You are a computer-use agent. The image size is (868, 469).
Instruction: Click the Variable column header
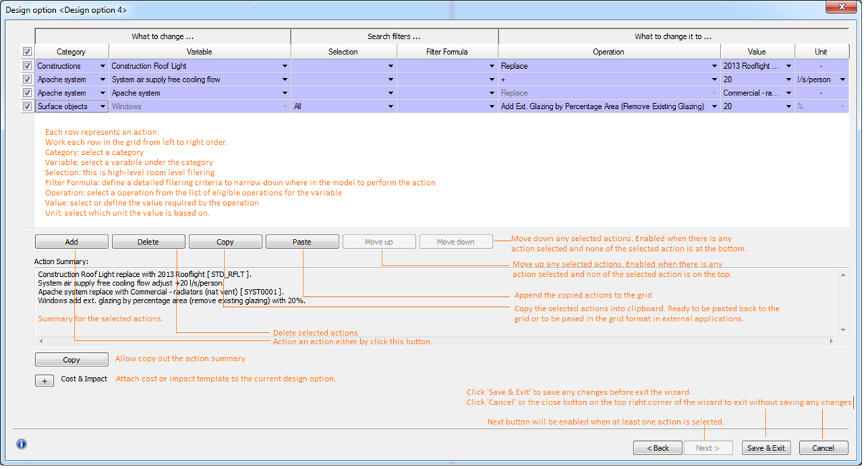pos(199,52)
